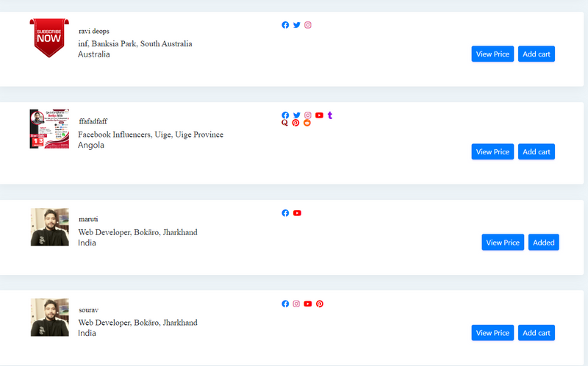This screenshot has height=366, width=588.
Task: Open ravi deops' Twitter icon
Action: pos(297,25)
